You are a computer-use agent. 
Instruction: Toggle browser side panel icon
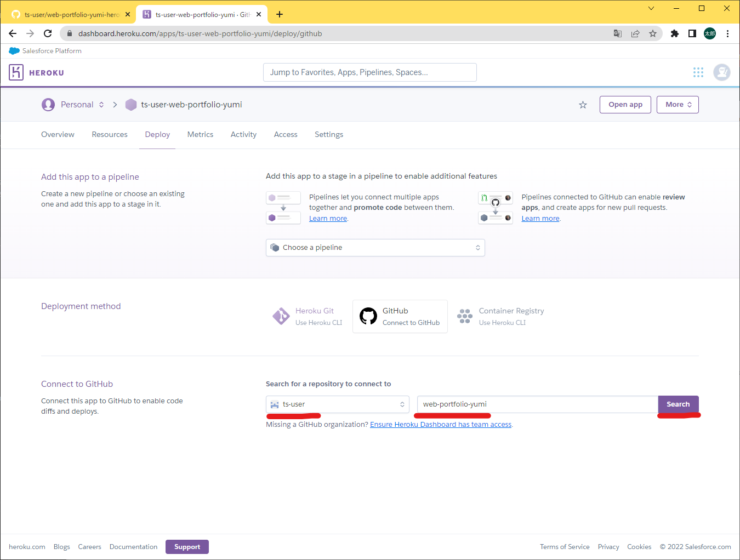[692, 33]
